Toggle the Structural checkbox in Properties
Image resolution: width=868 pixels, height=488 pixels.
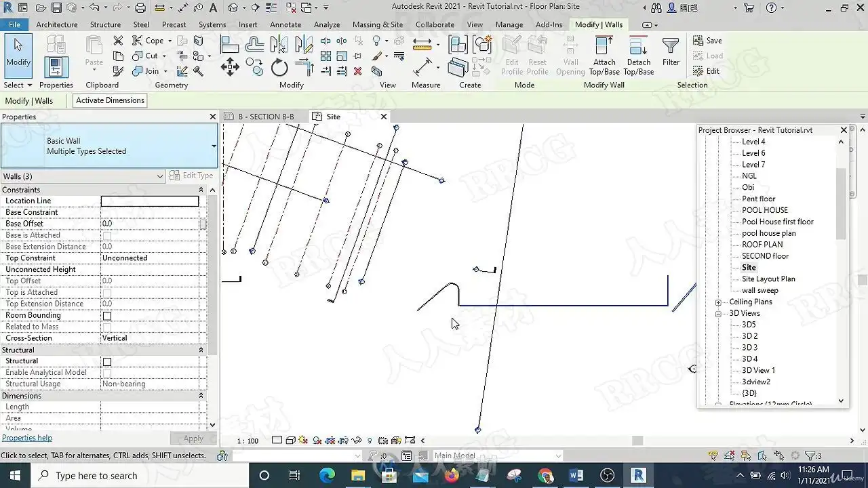(x=107, y=361)
